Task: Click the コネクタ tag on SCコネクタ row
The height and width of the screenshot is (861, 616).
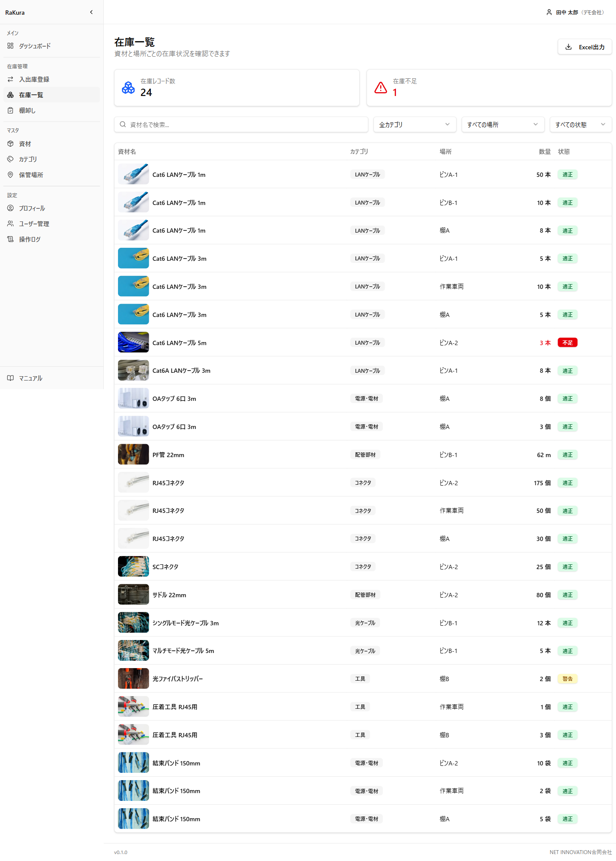Action: tap(363, 567)
